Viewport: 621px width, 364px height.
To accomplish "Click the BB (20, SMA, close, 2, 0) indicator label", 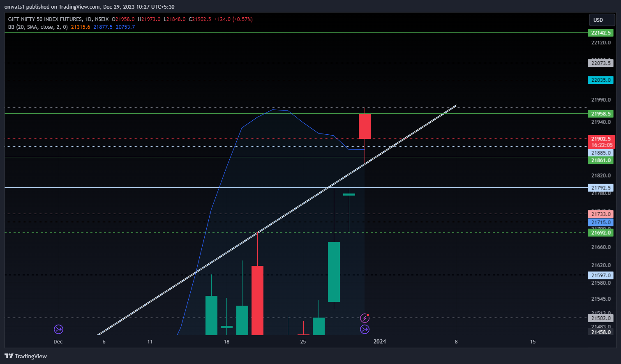I will pos(38,27).
